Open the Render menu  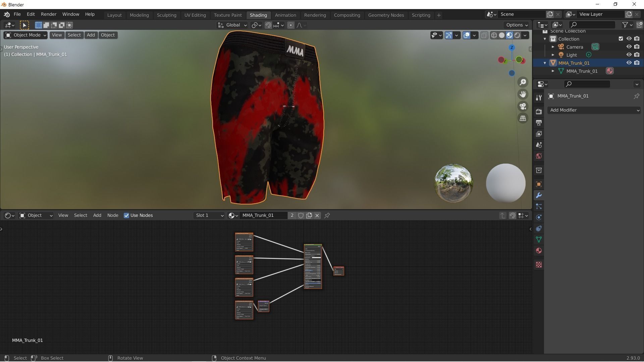click(49, 14)
